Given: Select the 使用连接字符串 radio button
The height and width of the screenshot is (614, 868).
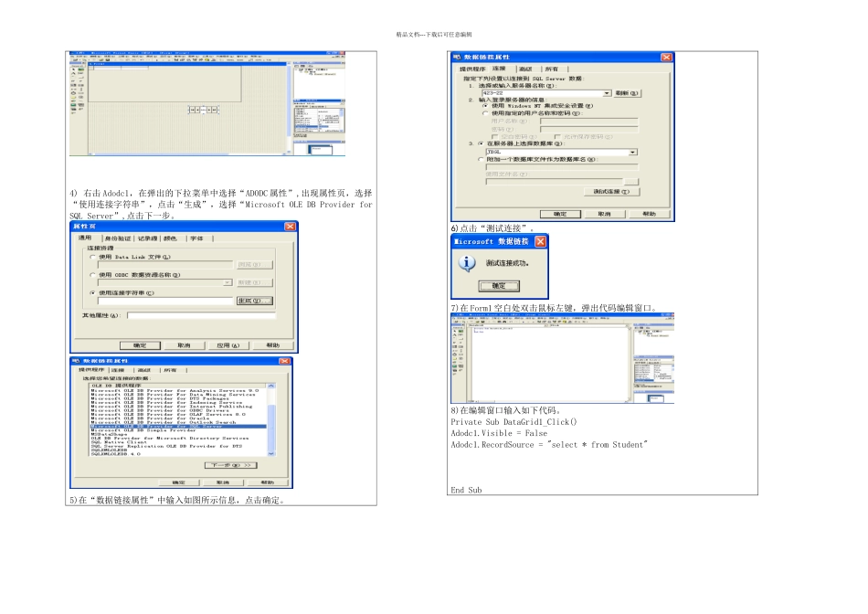Looking at the screenshot, I should pos(92,293).
